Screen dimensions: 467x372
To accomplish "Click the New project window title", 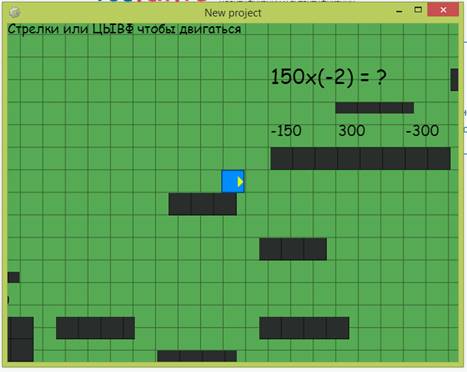I will (x=233, y=13).
